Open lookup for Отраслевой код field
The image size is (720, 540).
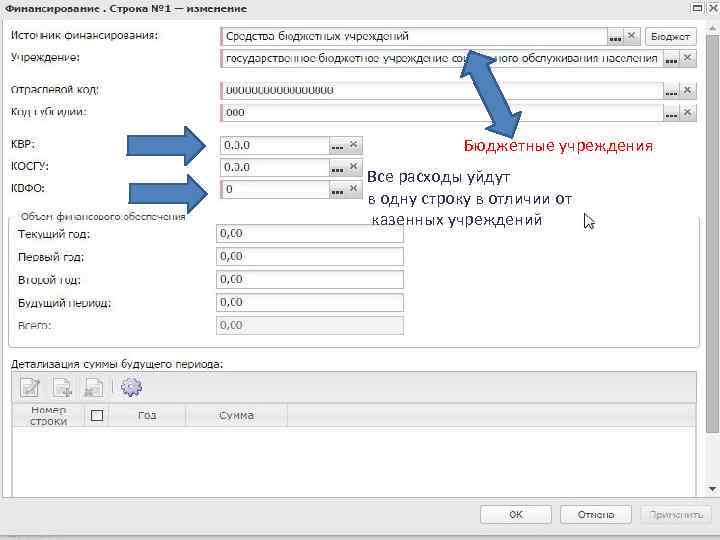click(x=671, y=91)
